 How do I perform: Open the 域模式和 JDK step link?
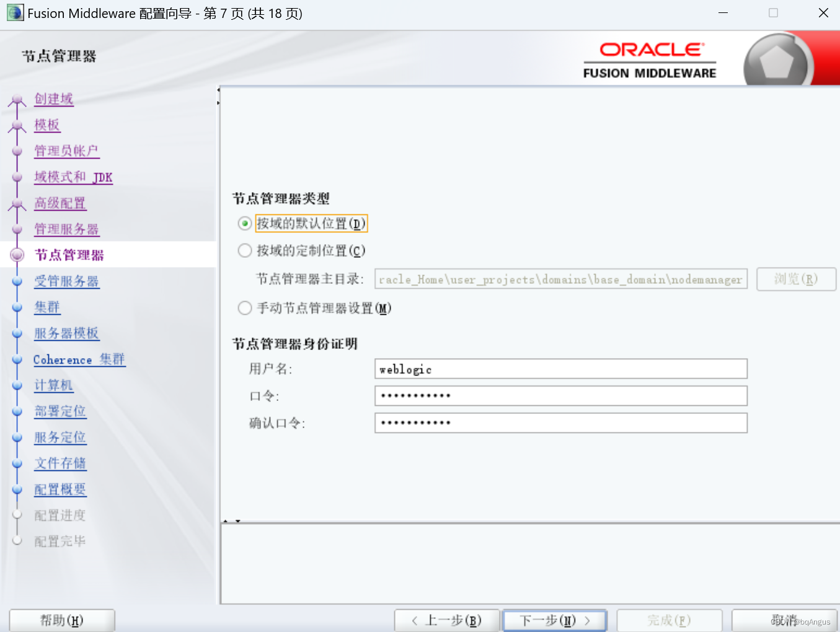coord(73,177)
